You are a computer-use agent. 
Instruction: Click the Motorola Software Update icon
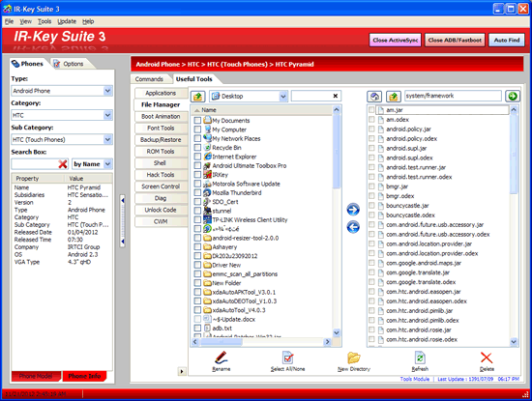[x=207, y=184]
